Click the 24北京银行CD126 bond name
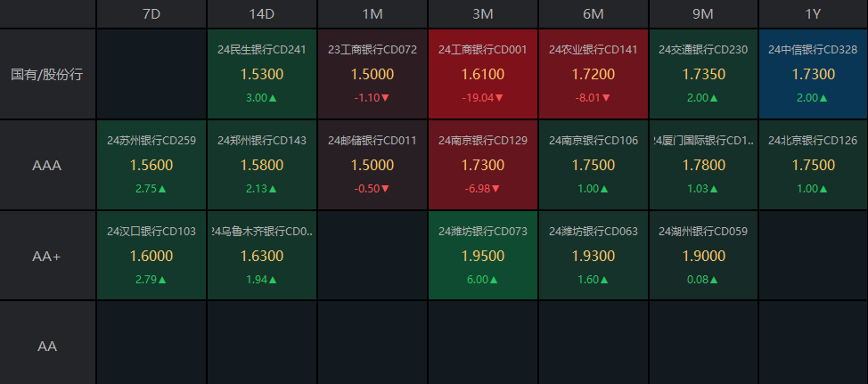 pos(813,141)
